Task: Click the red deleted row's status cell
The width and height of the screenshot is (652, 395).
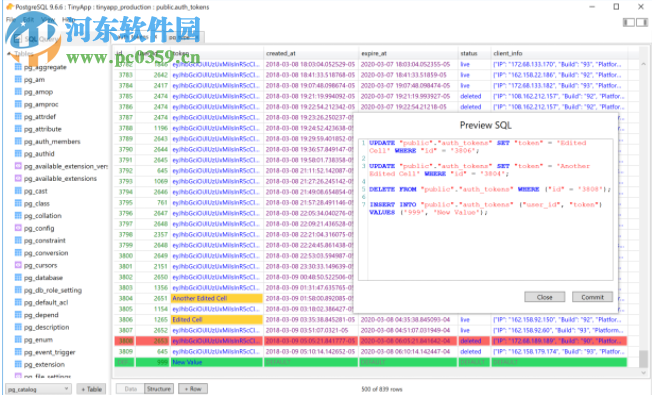Action: tap(474, 341)
